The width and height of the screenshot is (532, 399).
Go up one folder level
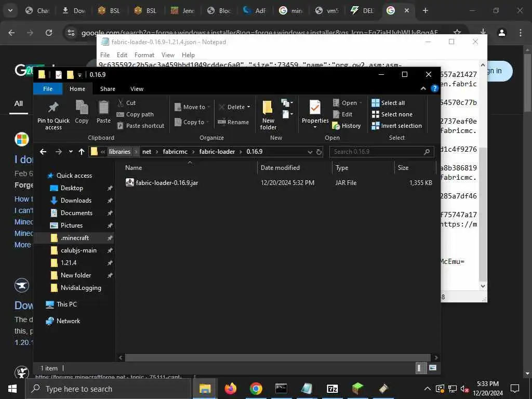(82, 152)
